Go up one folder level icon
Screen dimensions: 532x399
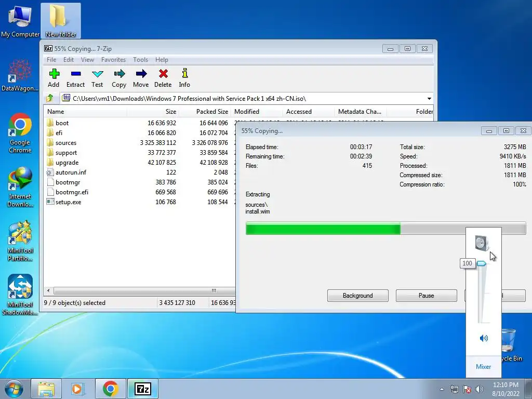click(49, 98)
